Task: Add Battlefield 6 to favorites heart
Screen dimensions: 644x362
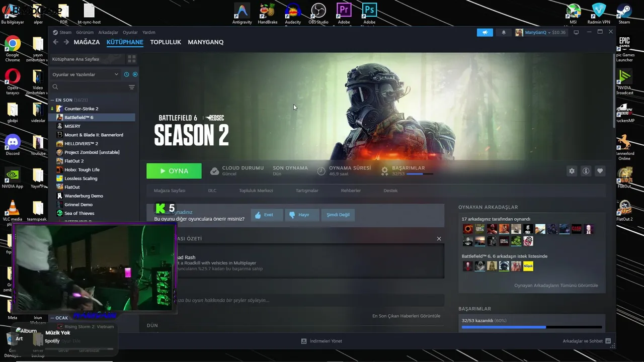Action: [600, 171]
